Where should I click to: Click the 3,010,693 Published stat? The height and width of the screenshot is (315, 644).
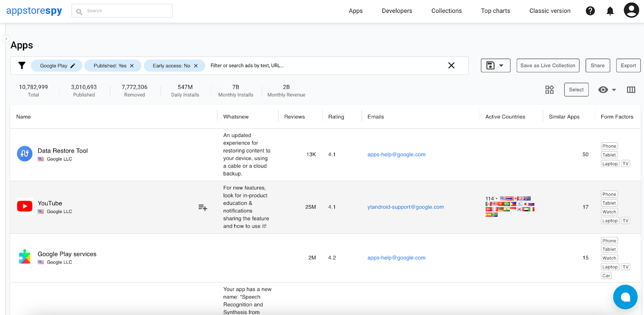click(84, 91)
